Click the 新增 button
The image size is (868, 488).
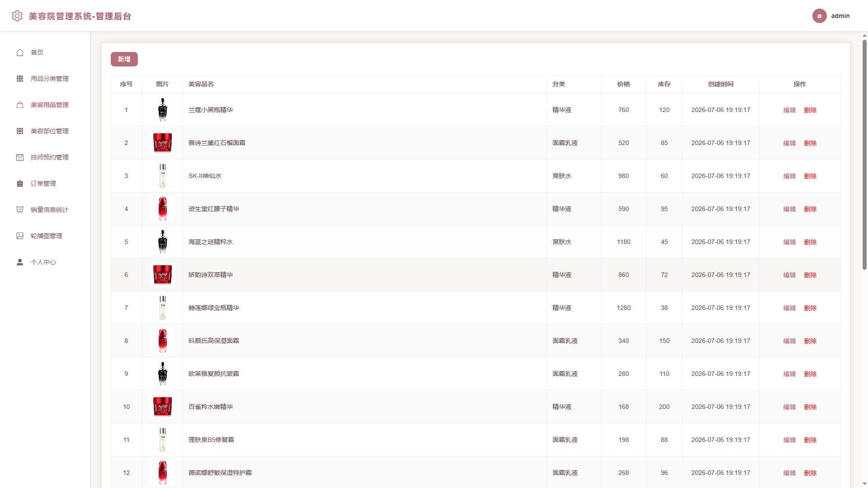click(x=124, y=59)
